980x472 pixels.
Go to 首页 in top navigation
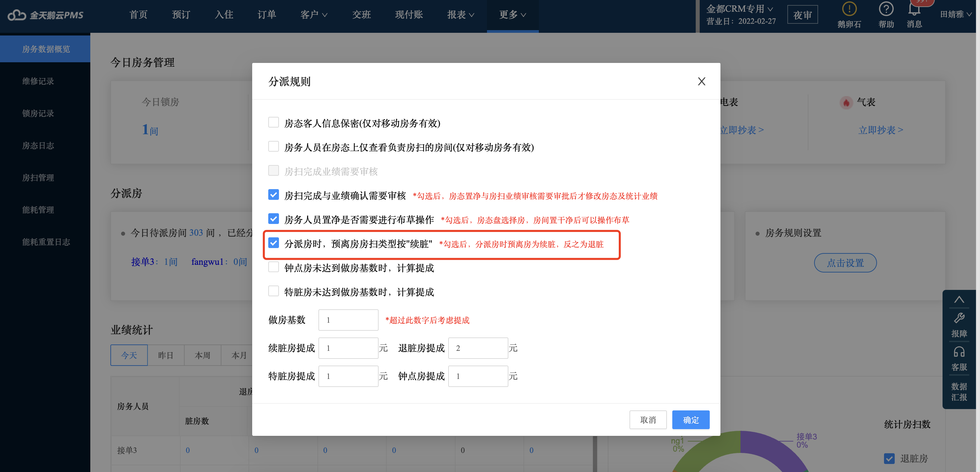[x=138, y=15]
